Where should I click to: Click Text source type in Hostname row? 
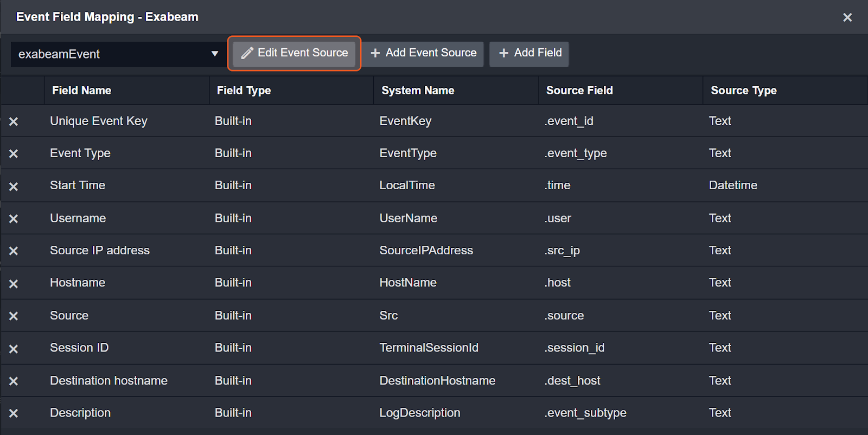coord(720,283)
